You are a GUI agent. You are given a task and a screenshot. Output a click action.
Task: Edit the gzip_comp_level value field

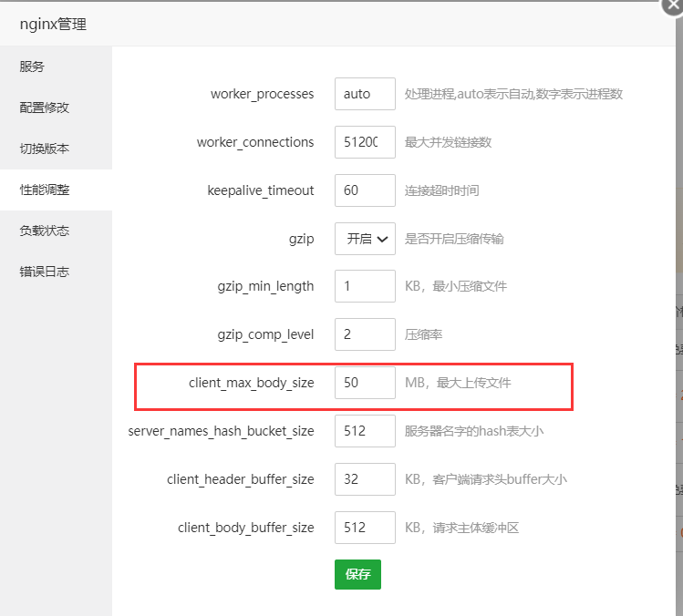(365, 334)
